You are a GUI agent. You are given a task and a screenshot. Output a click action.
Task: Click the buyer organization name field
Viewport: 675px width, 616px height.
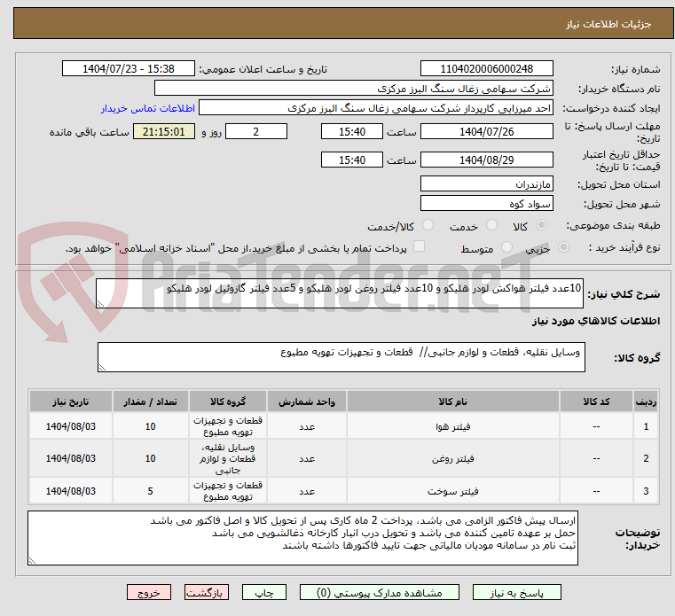point(353,89)
